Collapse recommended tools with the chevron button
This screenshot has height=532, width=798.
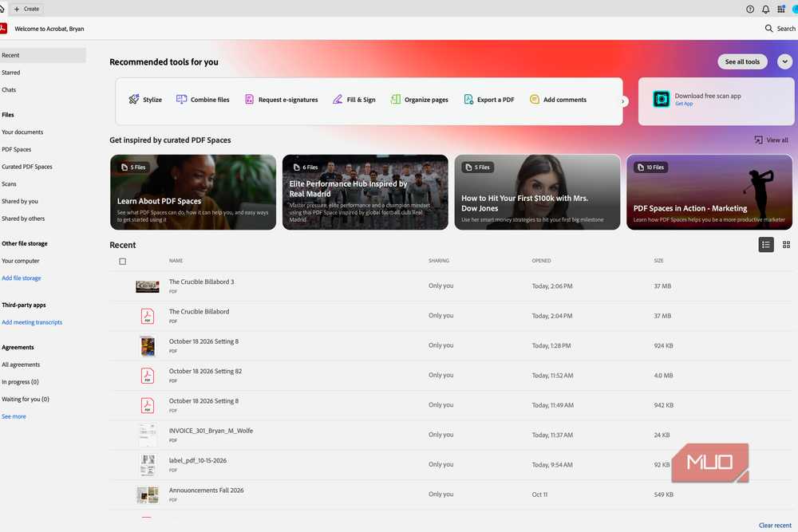(784, 61)
